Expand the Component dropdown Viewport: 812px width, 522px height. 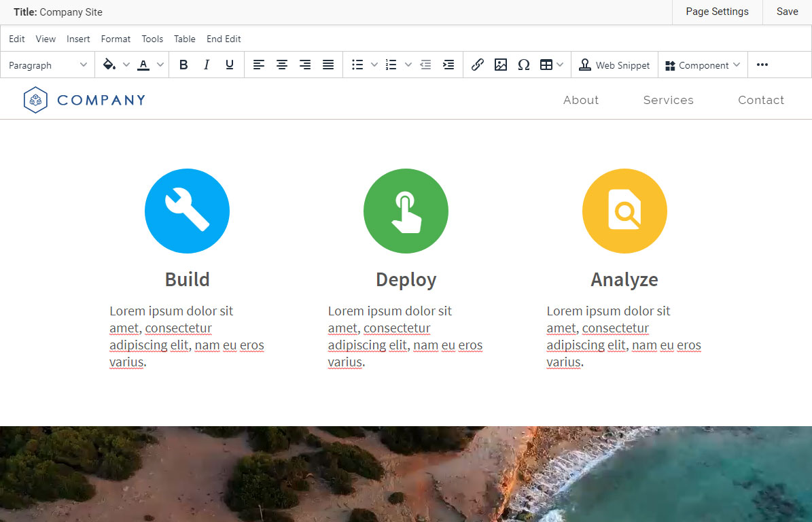coord(703,65)
